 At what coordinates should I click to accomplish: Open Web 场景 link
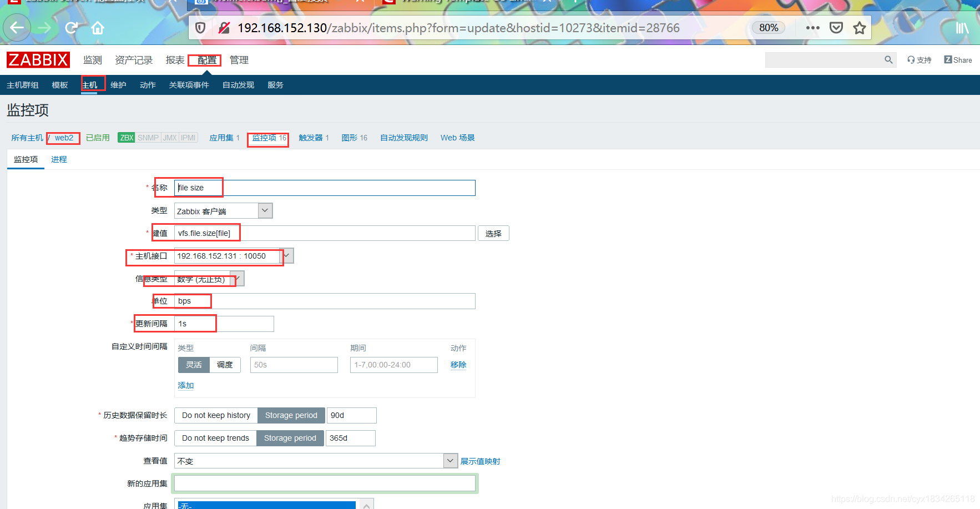[458, 138]
